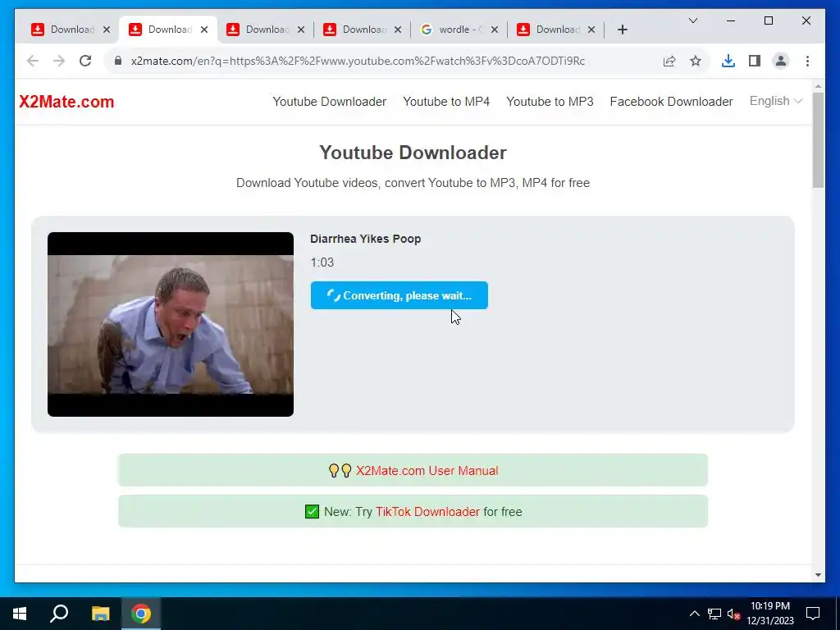Click the 1:03 video duration text
This screenshot has height=630, width=840.
pyautogui.click(x=322, y=262)
